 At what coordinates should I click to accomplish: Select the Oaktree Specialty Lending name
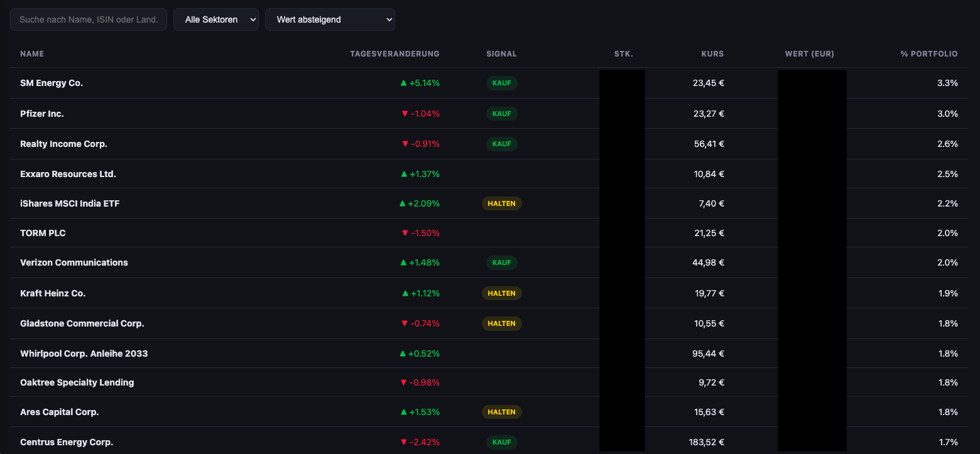(x=77, y=382)
